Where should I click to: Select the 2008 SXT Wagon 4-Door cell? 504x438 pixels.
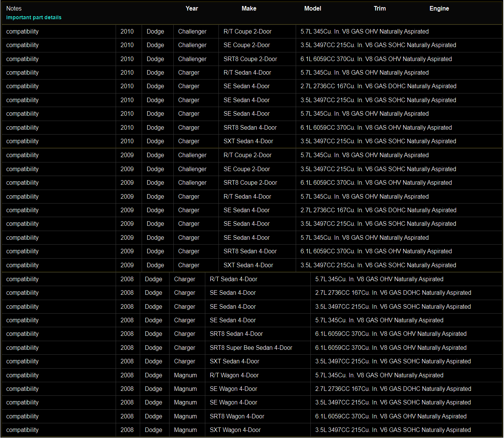235,430
